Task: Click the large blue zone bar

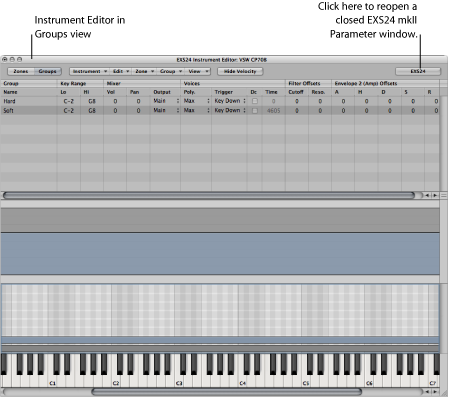Action: pyautogui.click(x=220, y=254)
